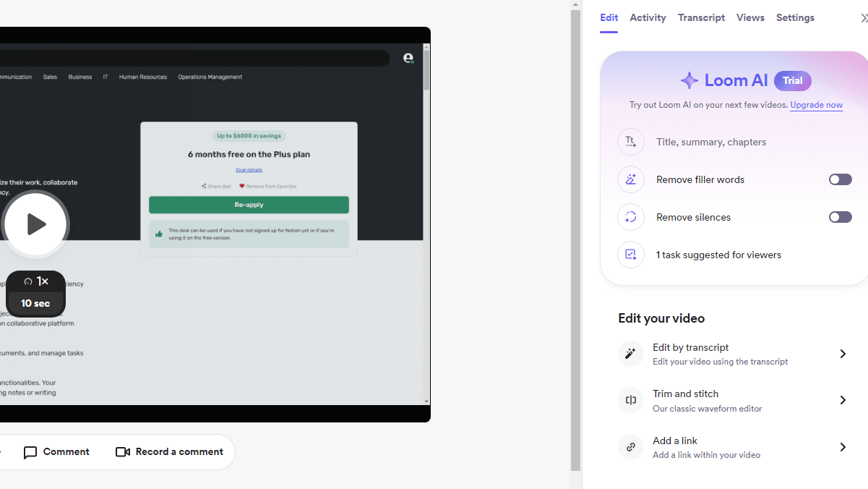Click the Add a link chain icon
Screen dimensions: 868x489
click(x=631, y=447)
